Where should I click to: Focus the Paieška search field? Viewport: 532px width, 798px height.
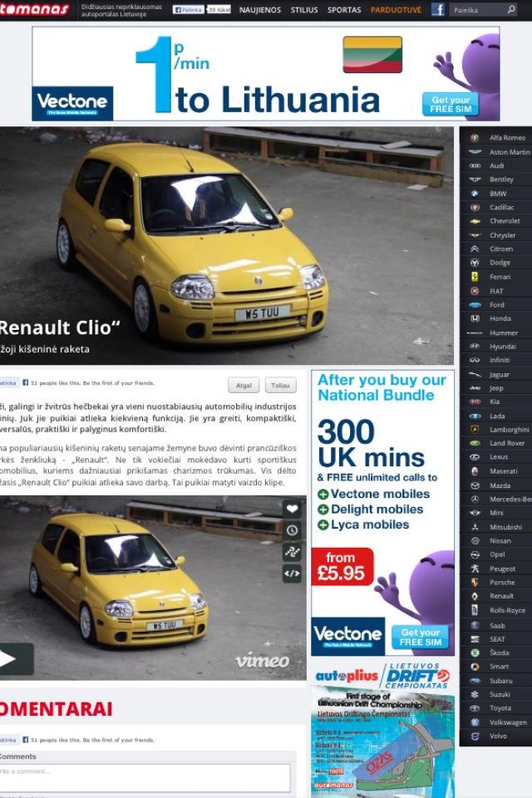tap(477, 9)
